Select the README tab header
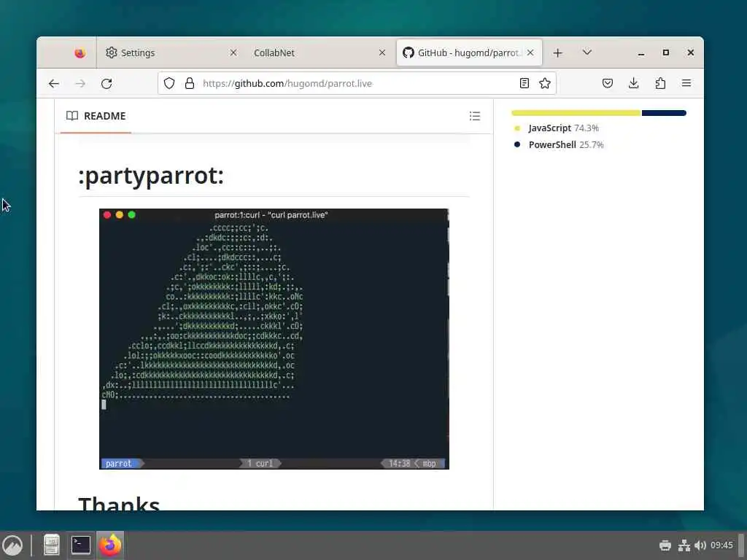The height and width of the screenshot is (560, 747). click(x=96, y=116)
